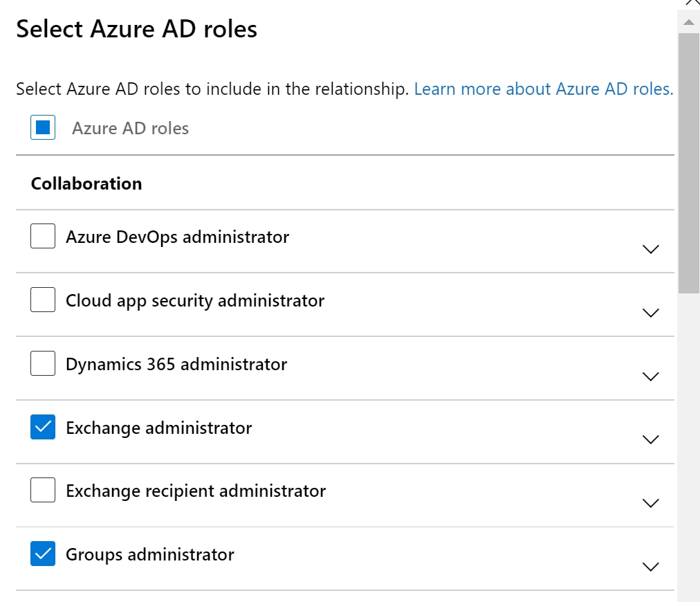Check the Azure DevOps administrator checkbox

click(x=43, y=236)
